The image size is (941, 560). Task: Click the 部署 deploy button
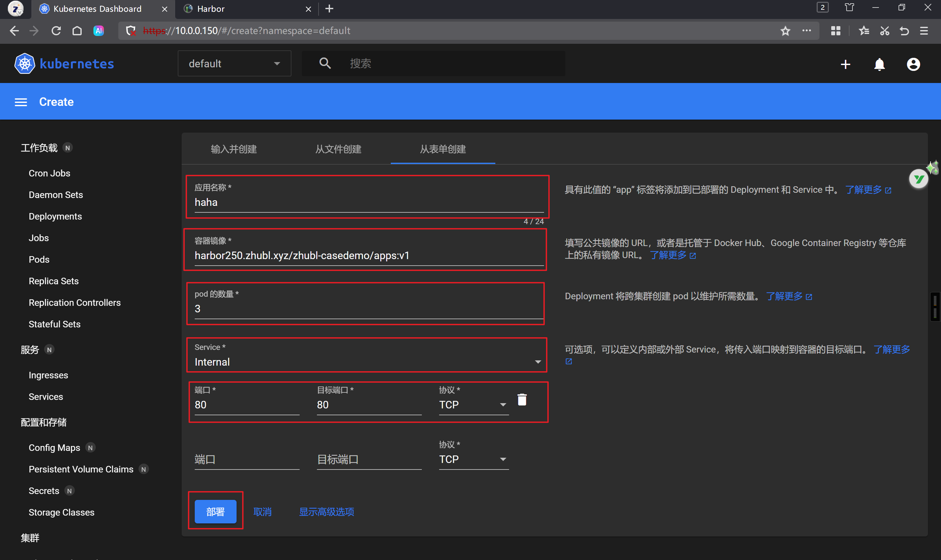click(x=215, y=512)
